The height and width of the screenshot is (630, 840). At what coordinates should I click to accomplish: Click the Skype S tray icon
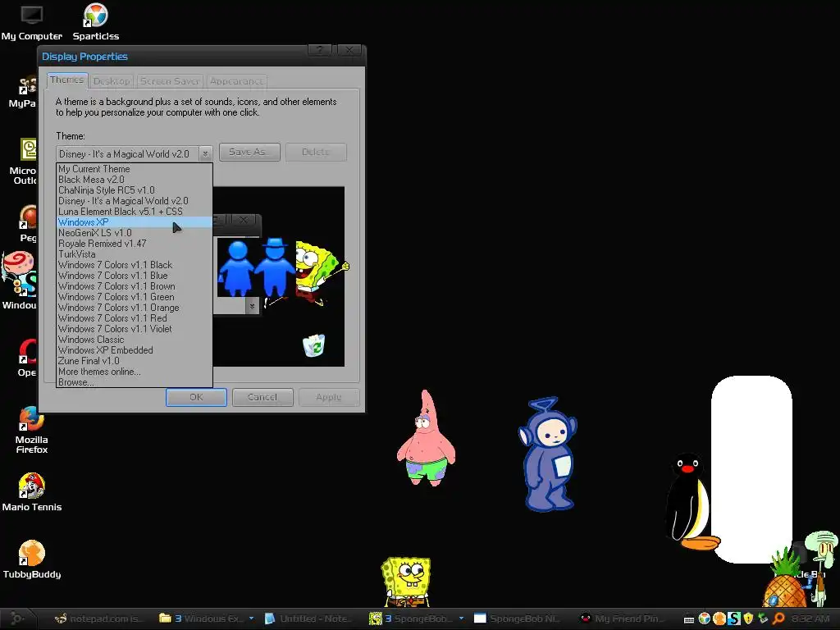(734, 619)
